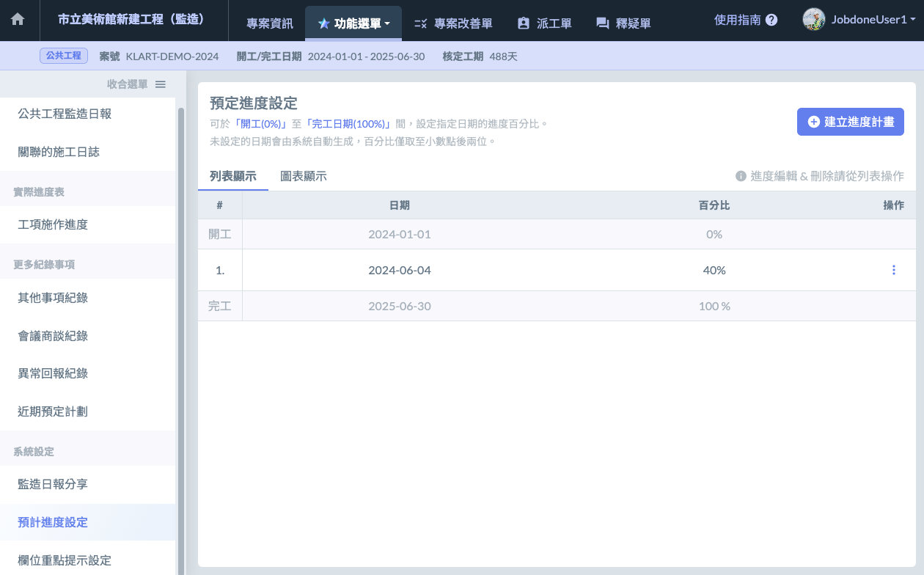Click the 建立進度計畫 button

coord(851,122)
